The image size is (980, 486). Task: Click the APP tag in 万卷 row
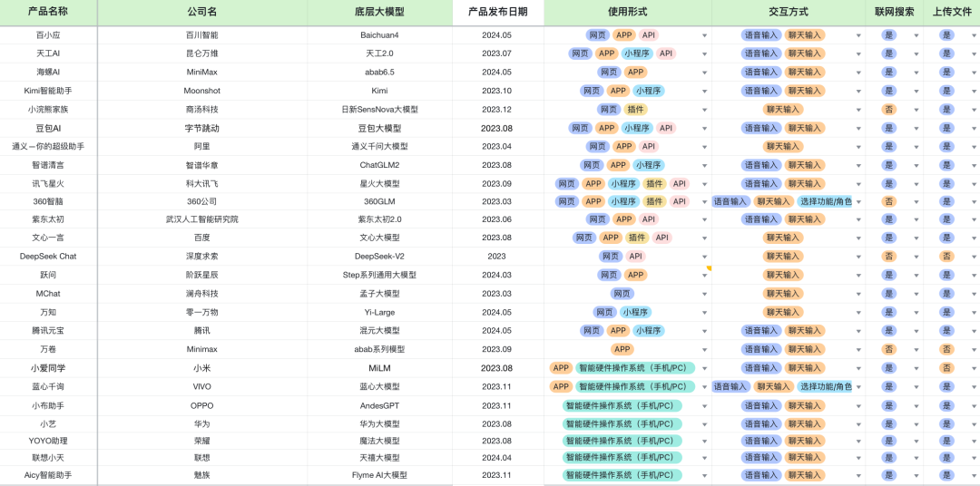tap(622, 349)
